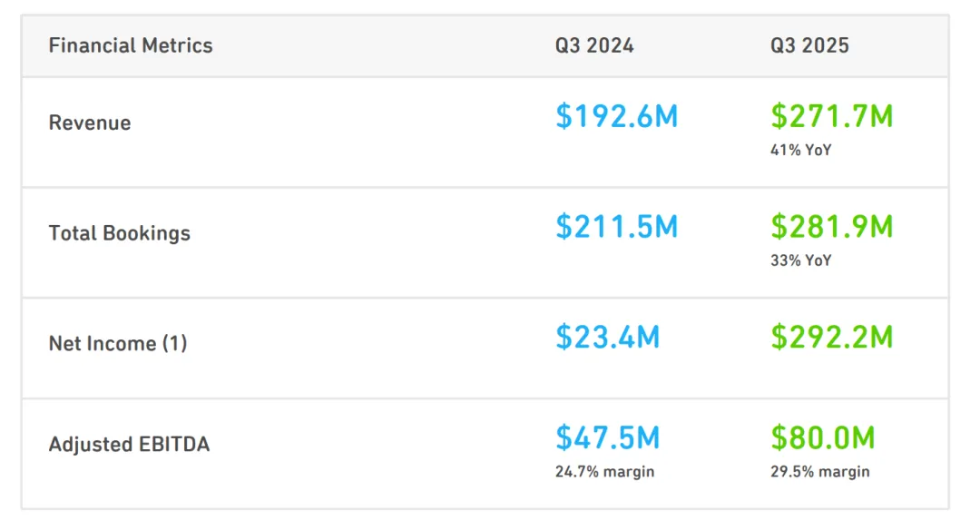Screen dimensions: 980x530
Task: Select the $192.6M revenue figure
Action: (x=616, y=116)
